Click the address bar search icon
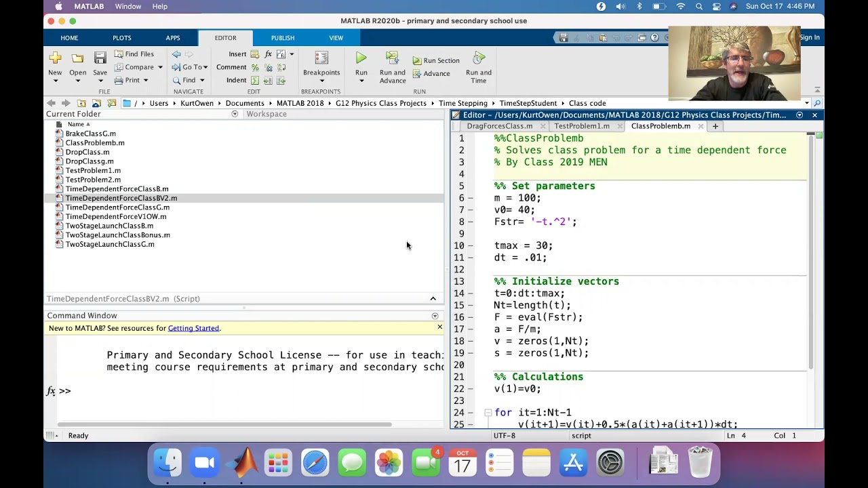This screenshot has height=488, width=868. [x=816, y=103]
